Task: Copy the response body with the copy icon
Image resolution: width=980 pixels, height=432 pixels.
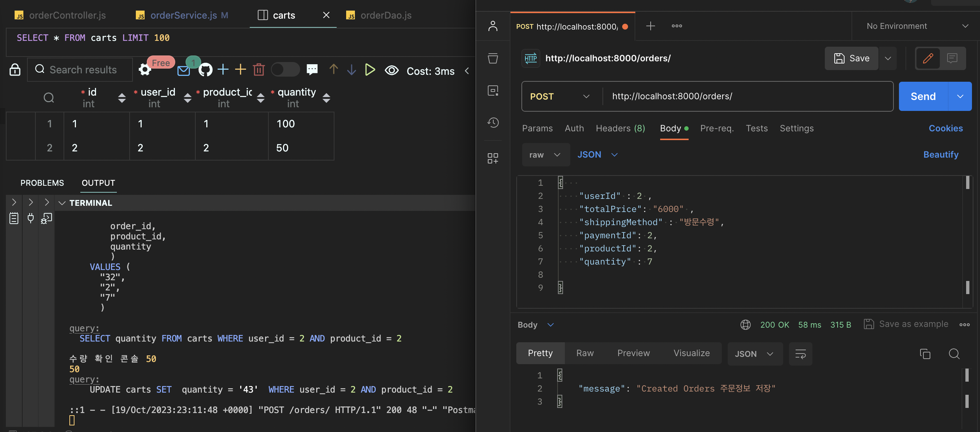Action: point(925,354)
